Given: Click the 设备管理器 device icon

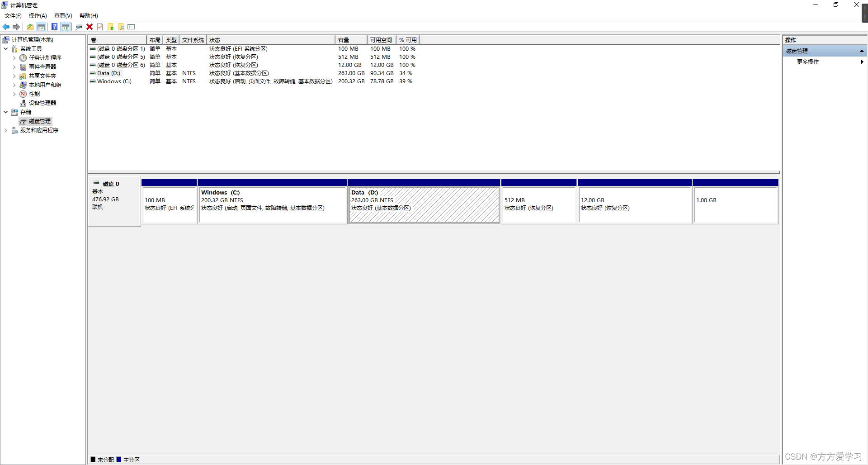Looking at the screenshot, I should [x=23, y=103].
